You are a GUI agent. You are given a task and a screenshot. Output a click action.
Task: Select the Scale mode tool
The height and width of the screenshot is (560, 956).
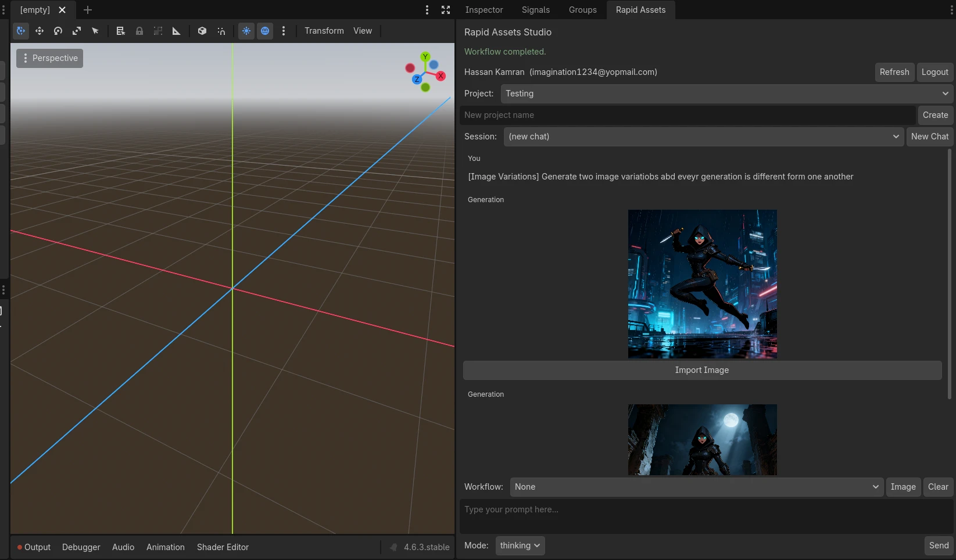(77, 31)
